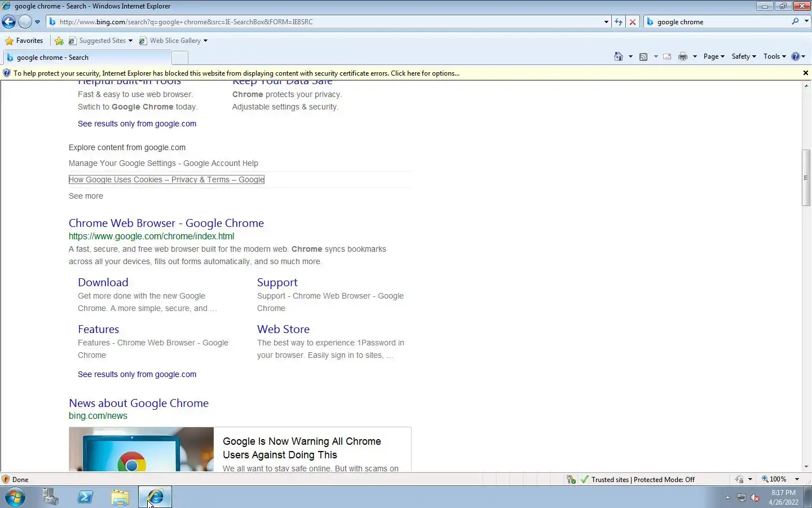Image resolution: width=812 pixels, height=508 pixels.
Task: Open the Favorites button
Action: [x=24, y=41]
